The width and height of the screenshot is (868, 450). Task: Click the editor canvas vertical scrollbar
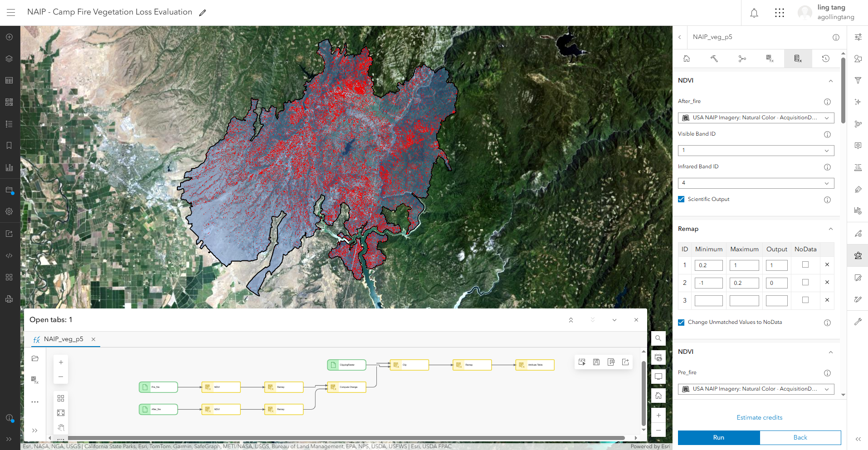pyautogui.click(x=644, y=393)
